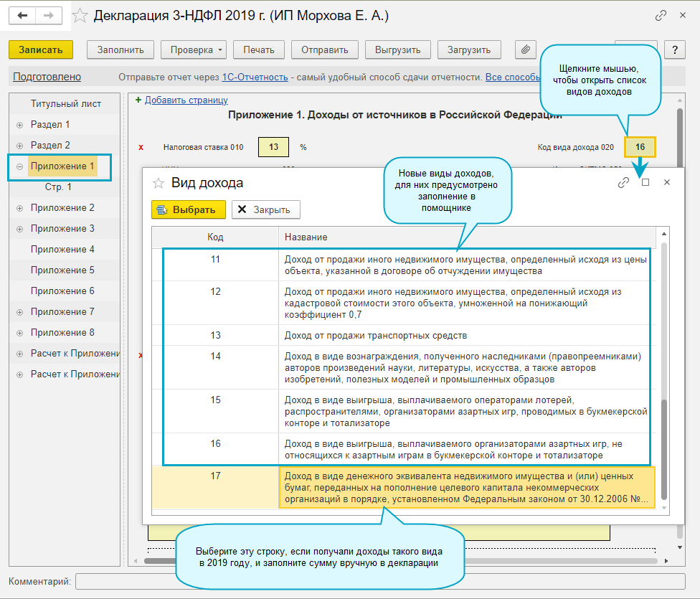Click the Выгрузить button
Screen dimensions: 700x599
[x=398, y=49]
